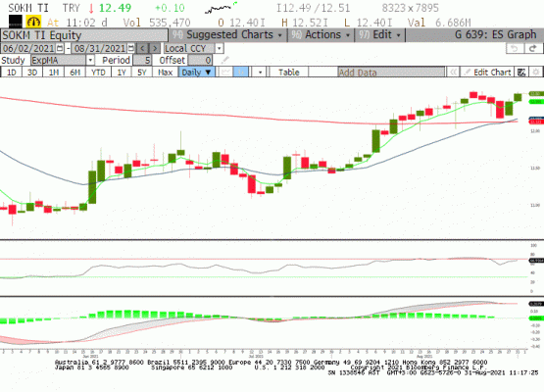Click the Add Data input field
544x392 pixels.
coord(391,73)
